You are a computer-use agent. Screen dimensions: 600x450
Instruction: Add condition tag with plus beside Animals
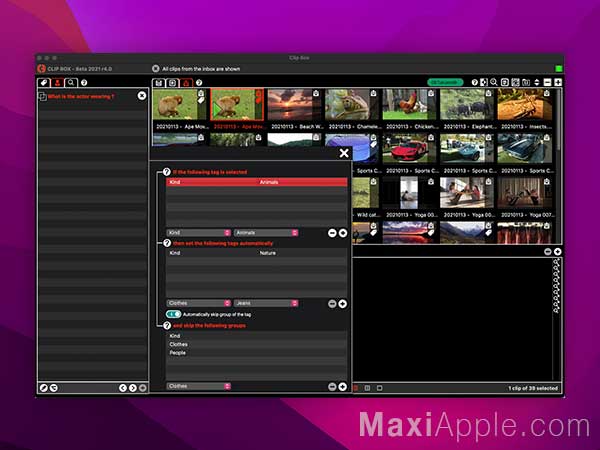coord(342,233)
